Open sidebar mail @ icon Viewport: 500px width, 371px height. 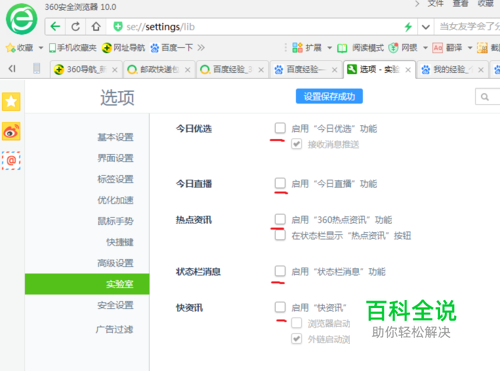pyautogui.click(x=11, y=161)
